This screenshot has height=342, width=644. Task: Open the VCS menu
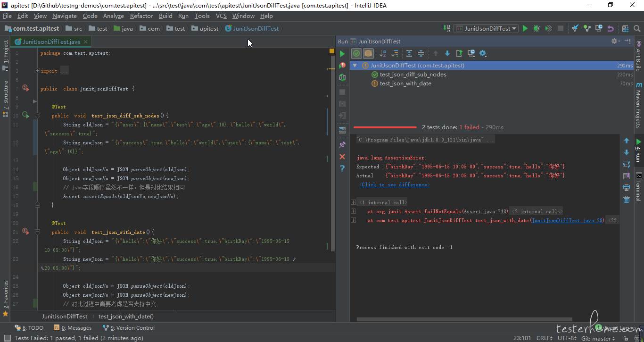click(x=221, y=16)
